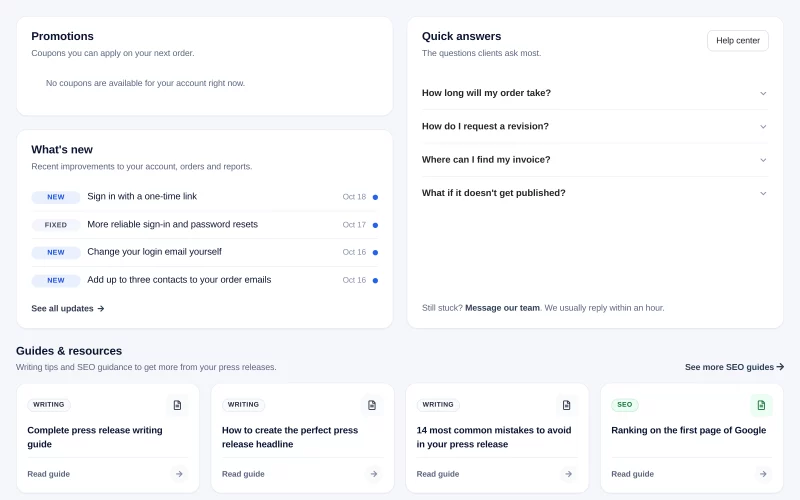
Task: Click 'How do I request a revision?' question
Action: [485, 126]
